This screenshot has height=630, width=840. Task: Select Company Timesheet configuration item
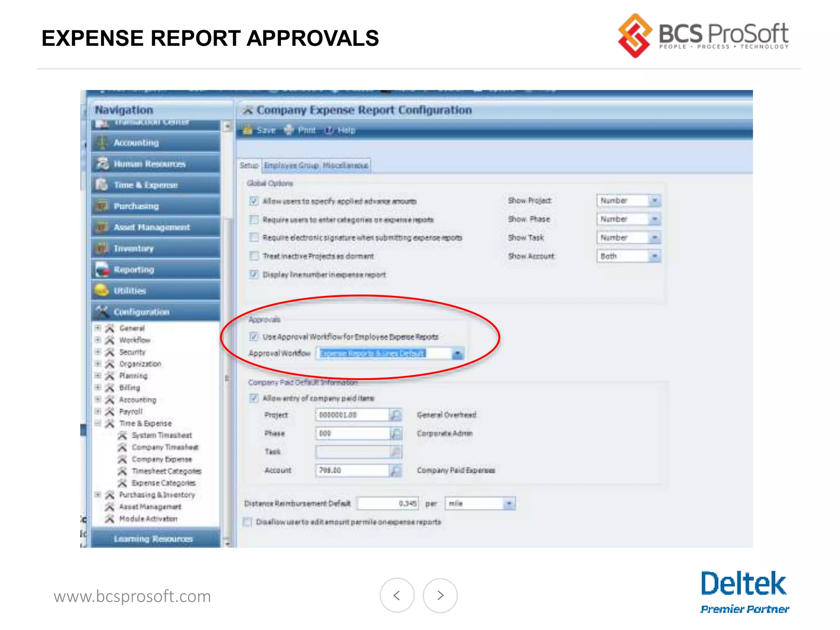165,447
